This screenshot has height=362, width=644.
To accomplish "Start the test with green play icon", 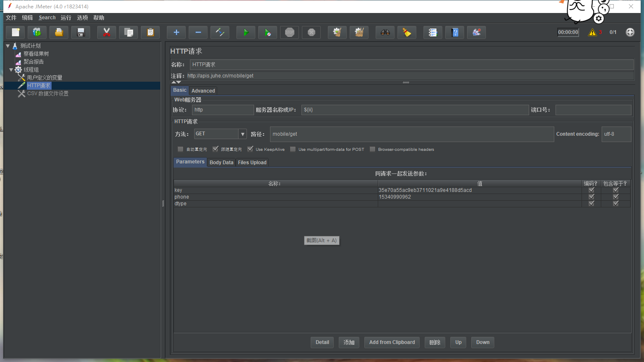I will (x=246, y=32).
